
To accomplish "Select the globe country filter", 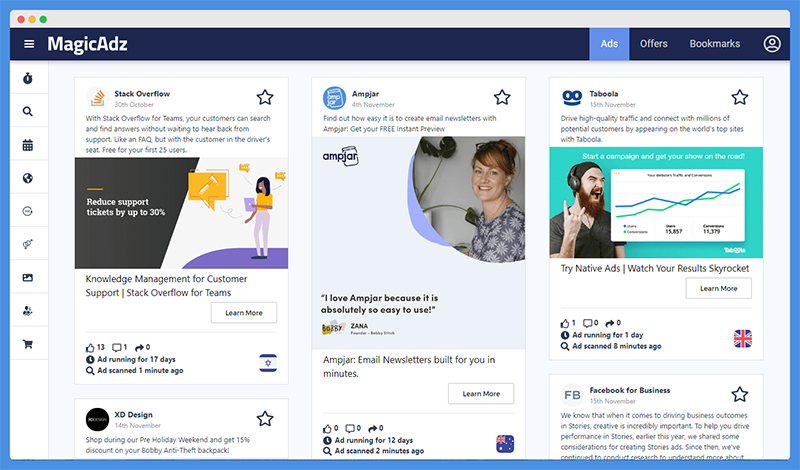I will (x=28, y=178).
